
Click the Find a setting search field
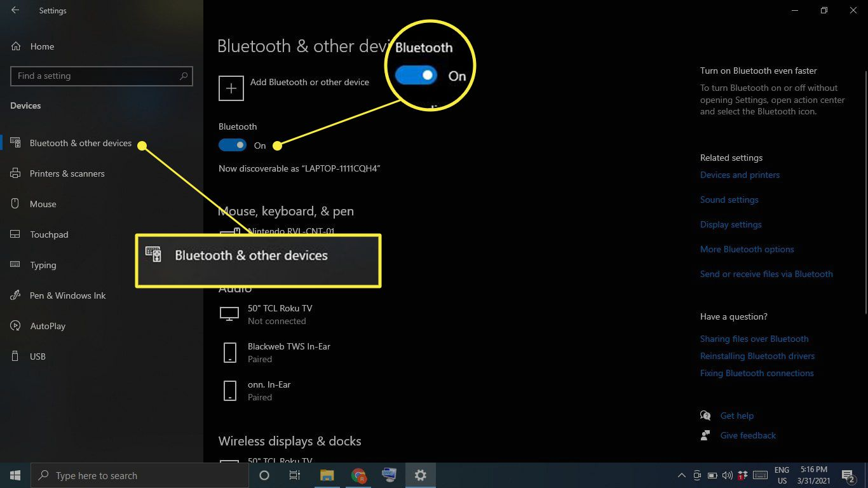pyautogui.click(x=102, y=76)
